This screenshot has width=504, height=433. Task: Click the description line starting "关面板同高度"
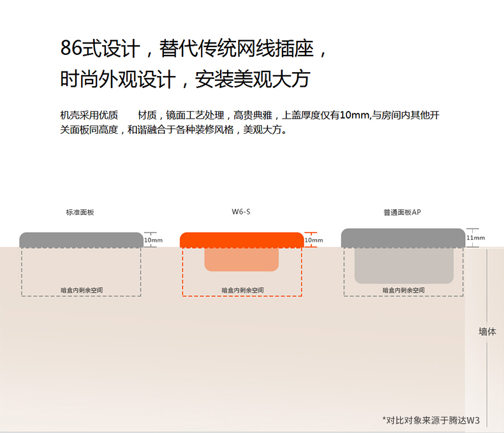click(174, 129)
